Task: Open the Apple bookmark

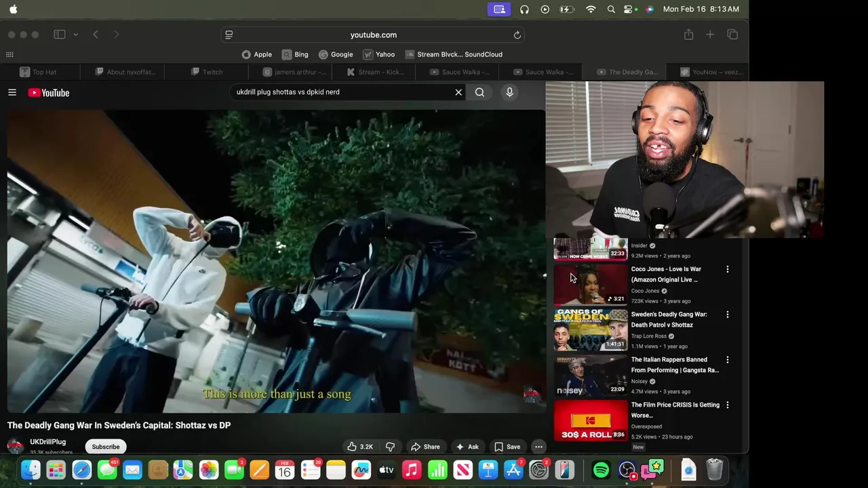Action: (257, 54)
